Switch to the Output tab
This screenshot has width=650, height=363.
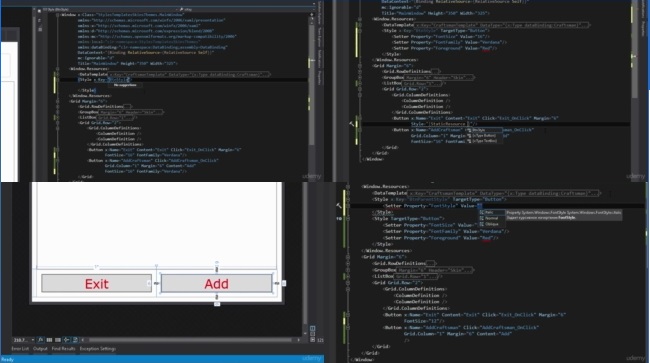point(40,349)
